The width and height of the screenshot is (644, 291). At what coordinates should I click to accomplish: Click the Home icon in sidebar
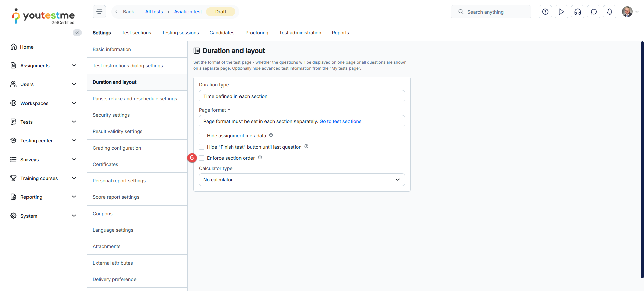13,47
